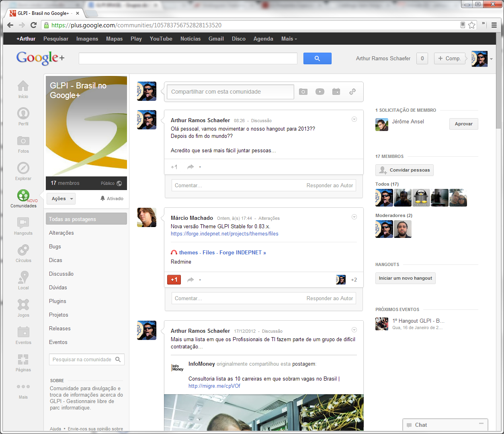This screenshot has width=504, height=434.
Task: Open the Perfil sidebar icon
Action: point(23,113)
